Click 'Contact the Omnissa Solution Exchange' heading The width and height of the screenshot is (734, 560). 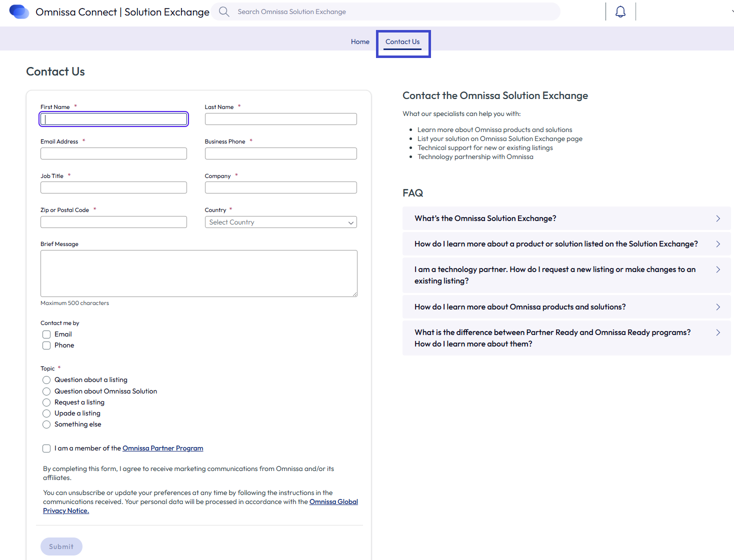coord(495,95)
